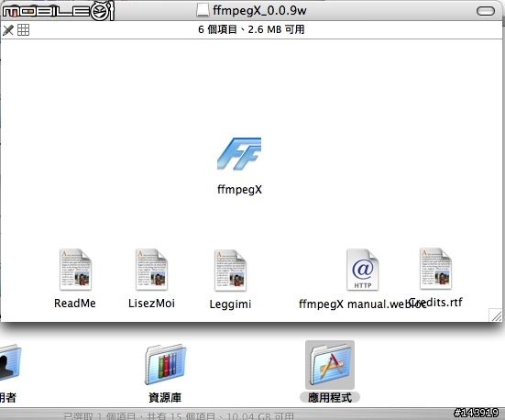Click the disk proxy icon beside the window title
The image size is (505, 420).
[x=203, y=10]
